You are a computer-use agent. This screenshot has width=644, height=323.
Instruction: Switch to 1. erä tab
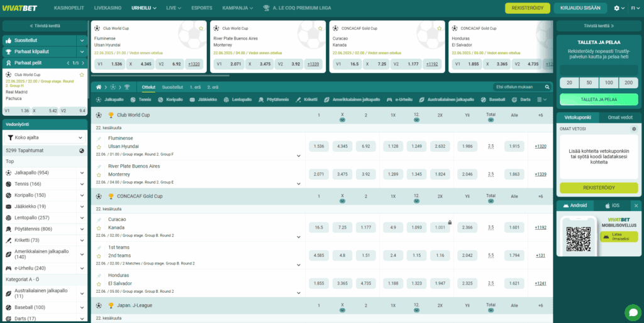pos(195,87)
